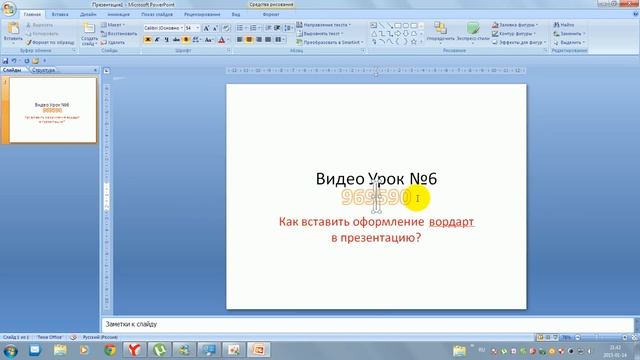Image resolution: width=640 pixels, height=360 pixels.
Task: Select the text box shape in the shapes gallery
Action: click(373, 25)
